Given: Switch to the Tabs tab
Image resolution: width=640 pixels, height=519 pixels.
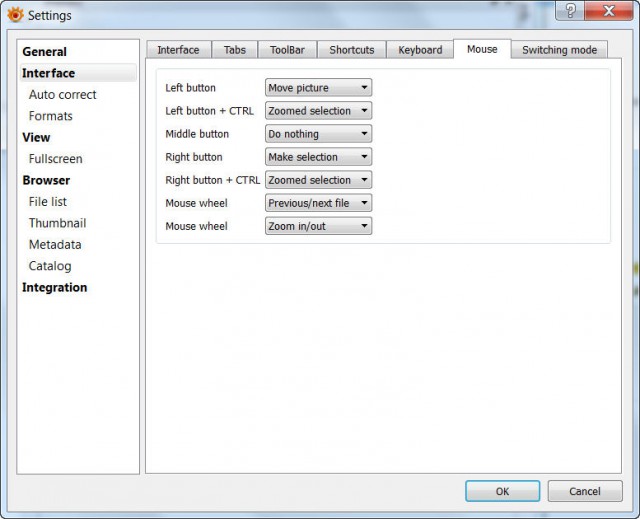Looking at the screenshot, I should point(235,50).
